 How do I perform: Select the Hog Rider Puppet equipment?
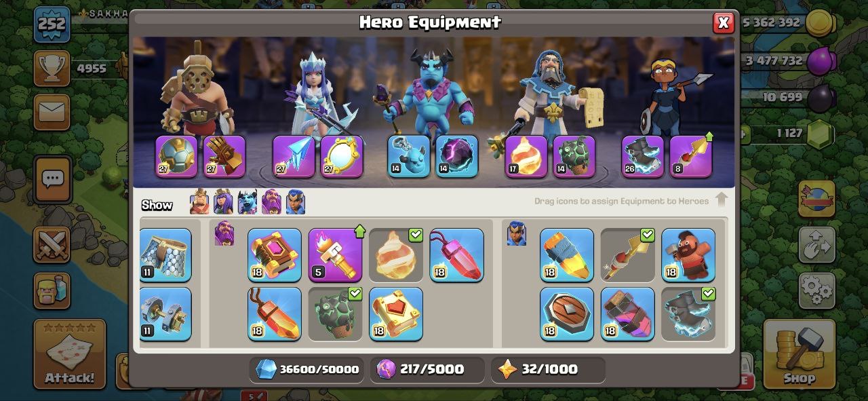tap(688, 255)
